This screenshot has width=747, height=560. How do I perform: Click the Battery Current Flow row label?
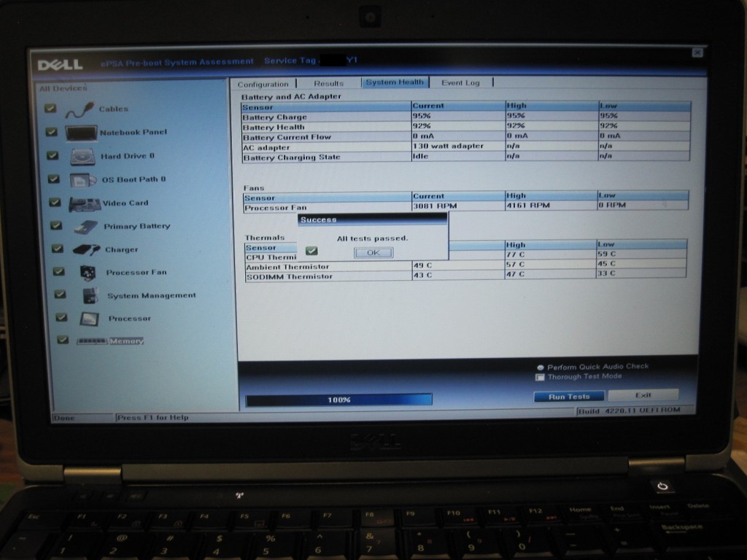(x=287, y=137)
